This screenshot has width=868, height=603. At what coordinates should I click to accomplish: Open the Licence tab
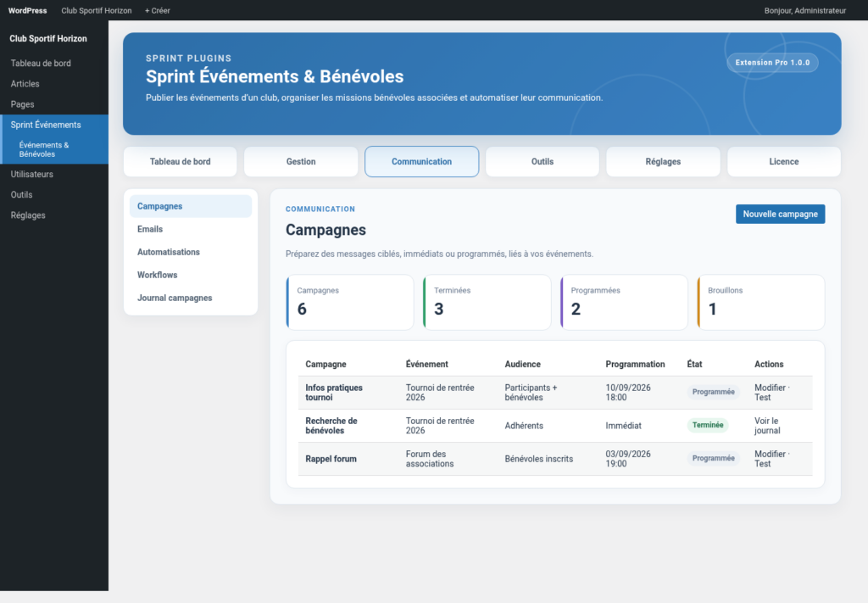(784, 162)
